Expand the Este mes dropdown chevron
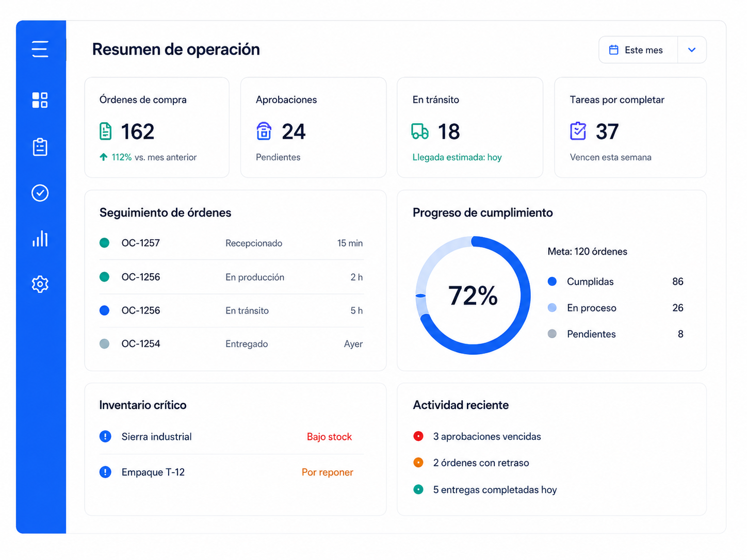747x560 pixels. pyautogui.click(x=692, y=50)
